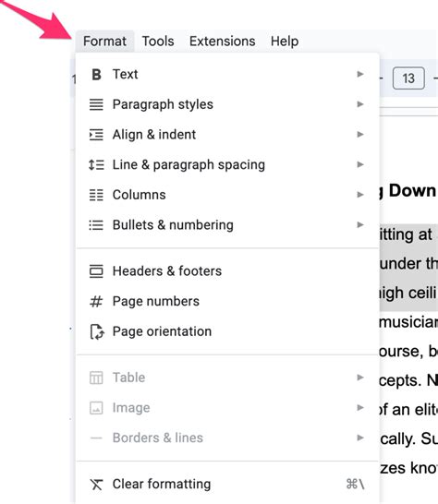The width and height of the screenshot is (438, 504).
Task: Click the Columns icon
Action: click(96, 195)
